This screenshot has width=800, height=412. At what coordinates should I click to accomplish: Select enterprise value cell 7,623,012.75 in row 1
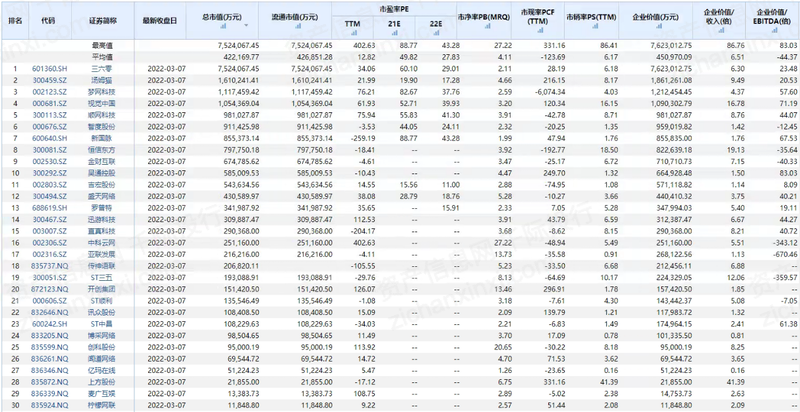[x=671, y=68]
